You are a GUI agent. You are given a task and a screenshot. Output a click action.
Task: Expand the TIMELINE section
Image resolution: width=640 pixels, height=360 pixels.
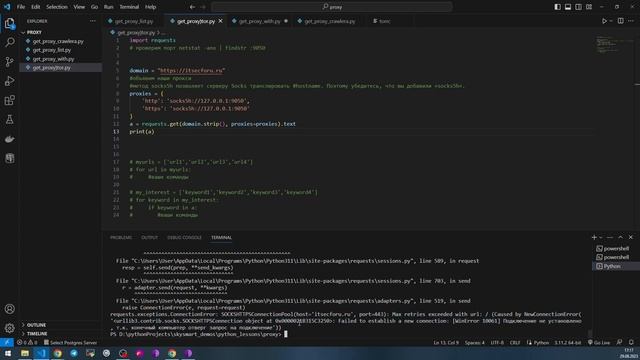[36, 333]
